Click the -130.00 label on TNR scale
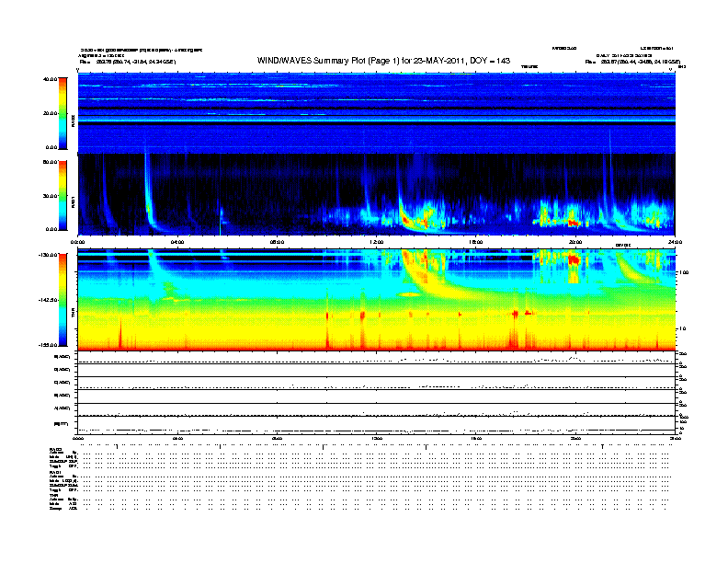Viewport: 728px width, 563px height. (x=48, y=255)
